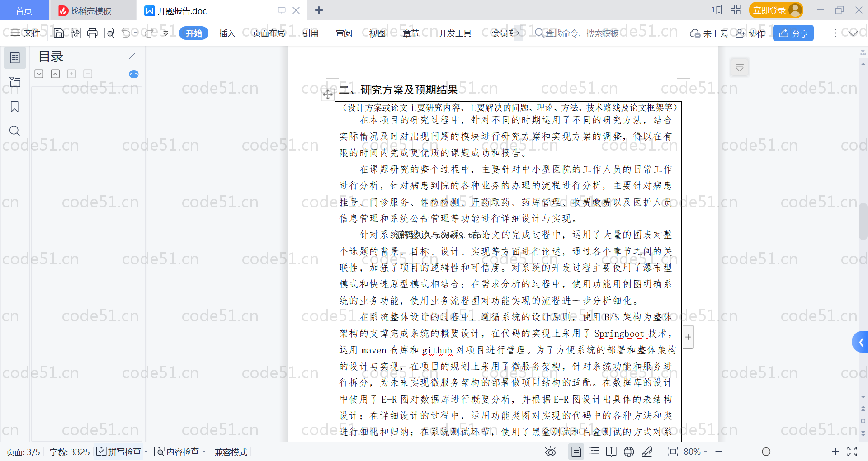Image resolution: width=868 pixels, height=461 pixels.
Task: Open the more options kebab menu
Action: click(835, 33)
